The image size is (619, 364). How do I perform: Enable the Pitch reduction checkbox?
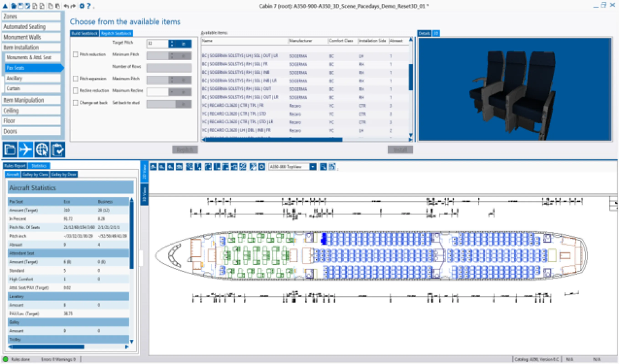75,55
